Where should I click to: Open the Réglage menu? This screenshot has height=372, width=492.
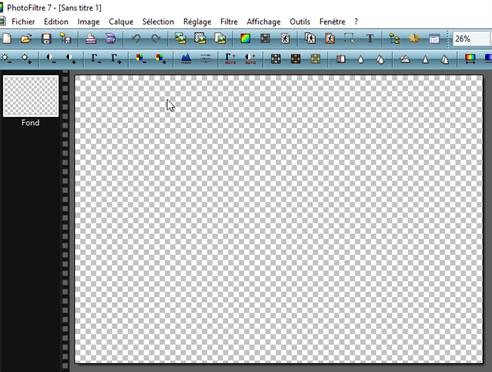coord(197,22)
